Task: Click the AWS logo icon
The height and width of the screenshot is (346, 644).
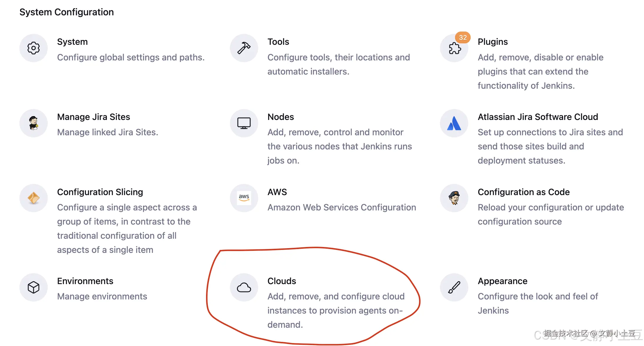Action: [244, 198]
